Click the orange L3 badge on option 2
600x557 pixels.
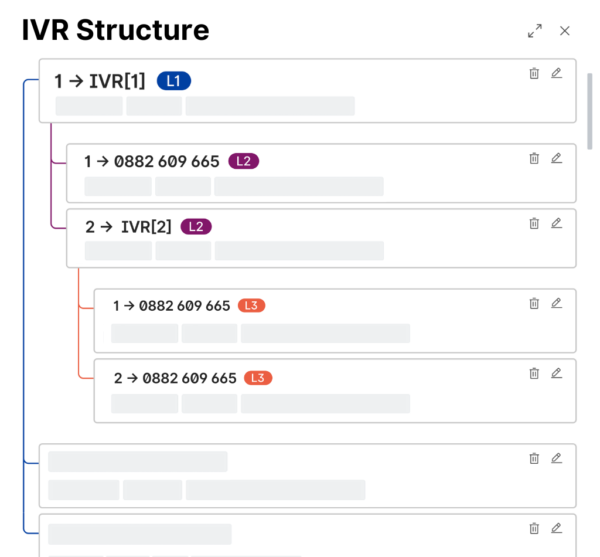258,378
